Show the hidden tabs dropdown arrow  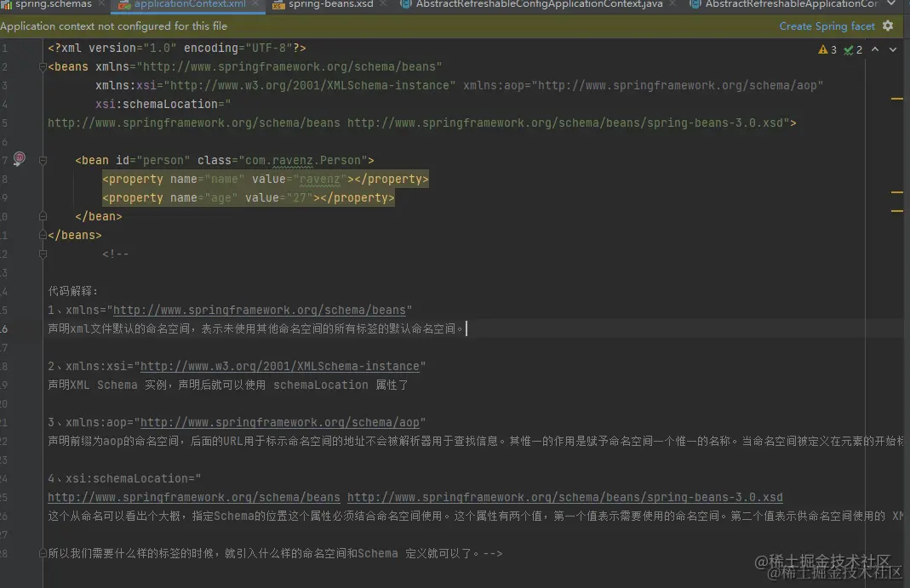point(891,3)
